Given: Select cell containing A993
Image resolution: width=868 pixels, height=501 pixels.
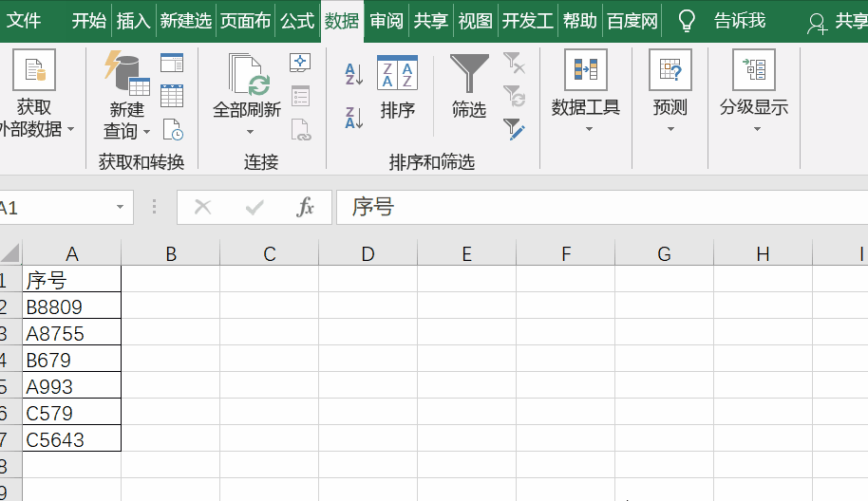Looking at the screenshot, I should click(71, 385).
